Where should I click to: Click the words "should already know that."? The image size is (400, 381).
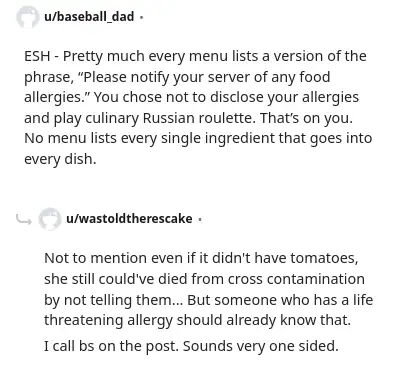263,320
